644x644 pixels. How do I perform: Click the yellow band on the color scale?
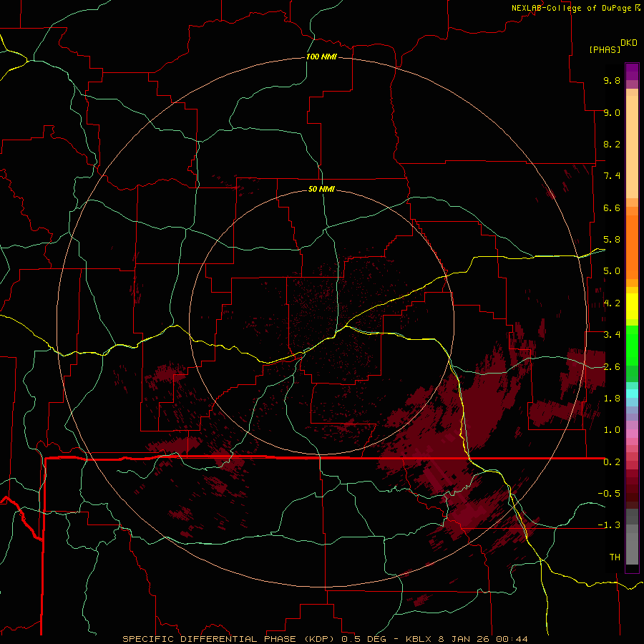(x=632, y=306)
